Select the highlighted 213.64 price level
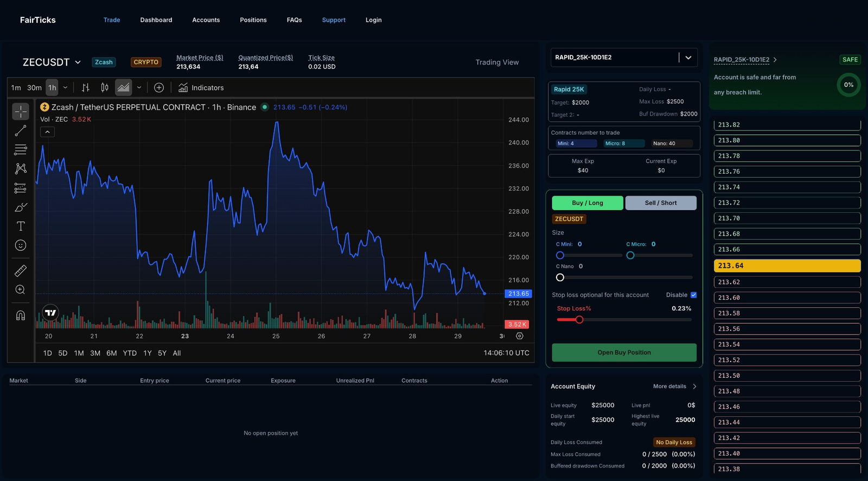Viewport: 868px width, 481px height. [x=787, y=266]
